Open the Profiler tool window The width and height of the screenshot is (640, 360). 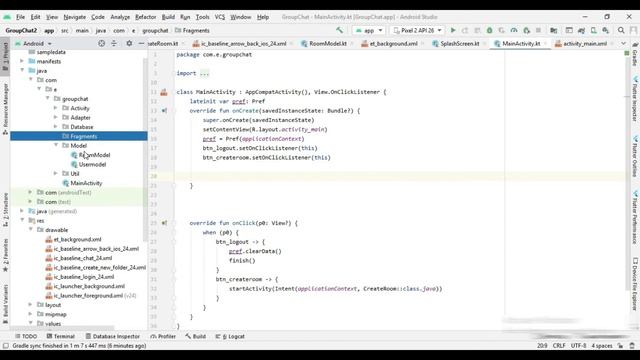point(163,336)
